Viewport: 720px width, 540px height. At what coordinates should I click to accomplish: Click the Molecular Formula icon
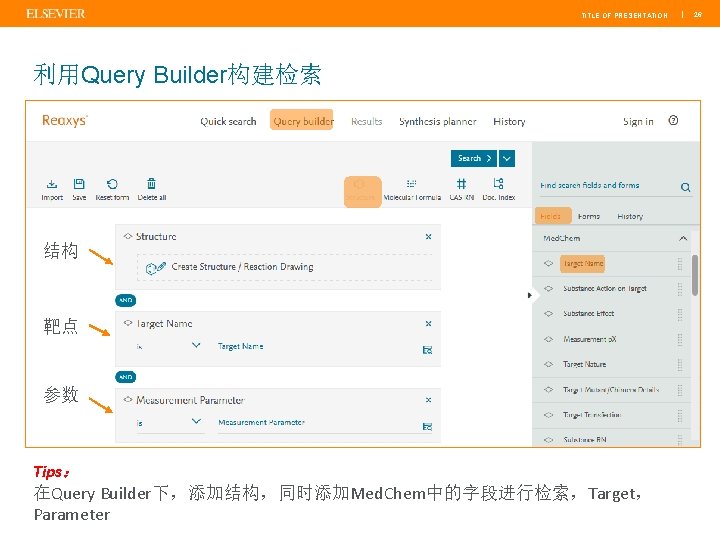(411, 184)
